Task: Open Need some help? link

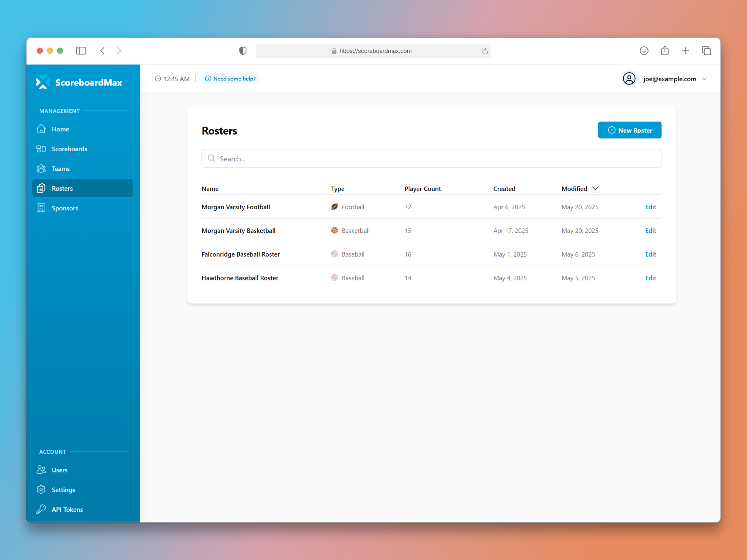Action: [x=230, y=79]
